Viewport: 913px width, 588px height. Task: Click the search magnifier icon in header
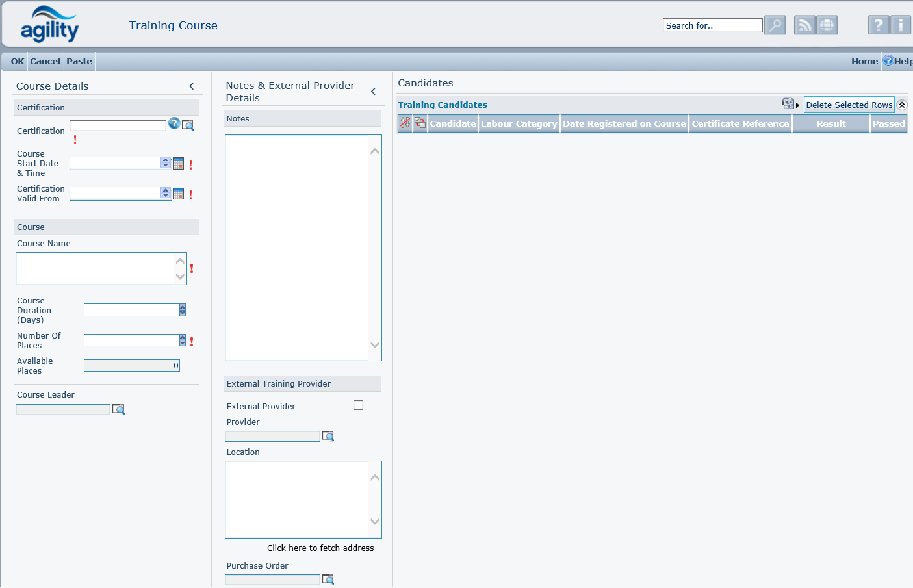tap(775, 25)
